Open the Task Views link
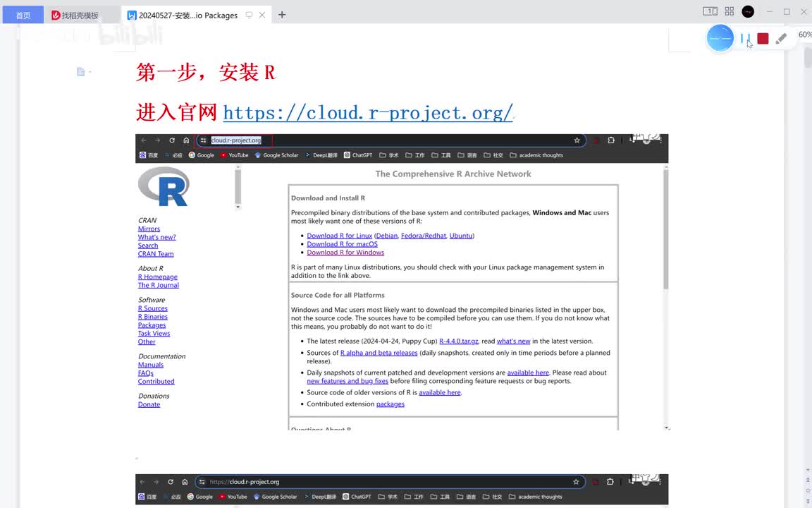Viewport: 812px width, 508px height. click(154, 333)
